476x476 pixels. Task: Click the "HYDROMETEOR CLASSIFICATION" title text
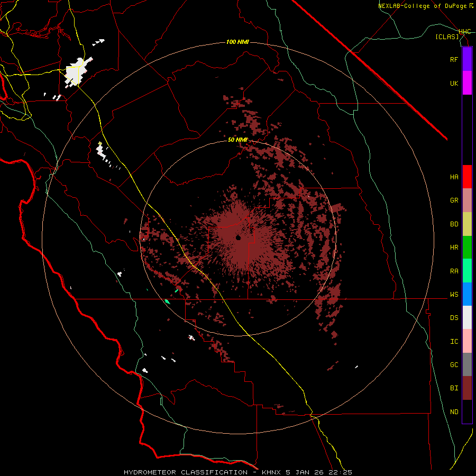(x=186, y=472)
